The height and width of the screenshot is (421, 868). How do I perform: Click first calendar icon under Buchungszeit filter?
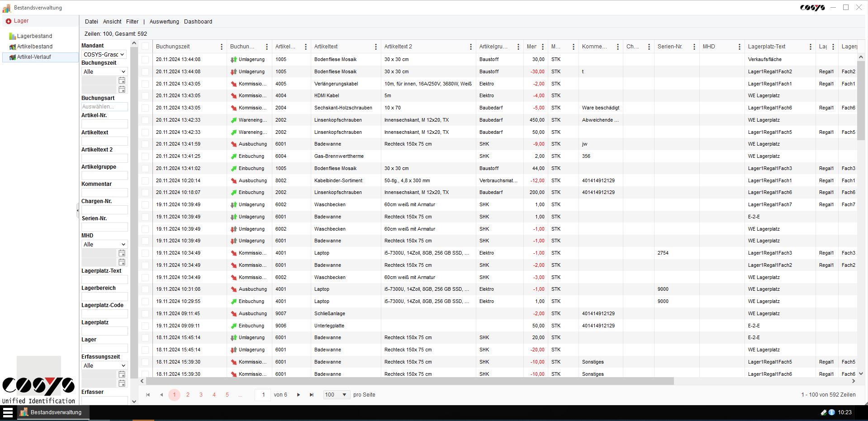tap(122, 80)
